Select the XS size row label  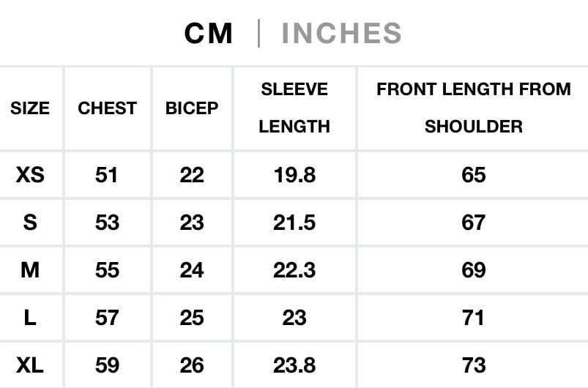tap(30, 175)
